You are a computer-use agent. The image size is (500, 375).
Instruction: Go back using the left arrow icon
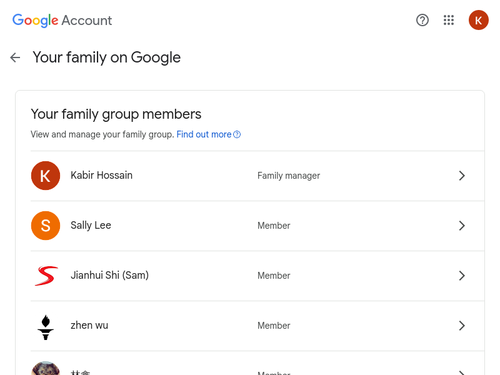pyautogui.click(x=15, y=58)
